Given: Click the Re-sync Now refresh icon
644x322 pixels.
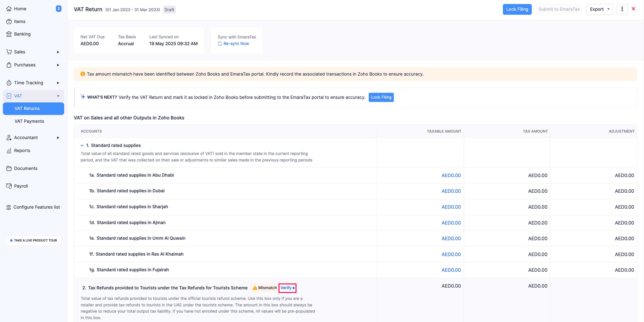Looking at the screenshot, I should [220, 44].
